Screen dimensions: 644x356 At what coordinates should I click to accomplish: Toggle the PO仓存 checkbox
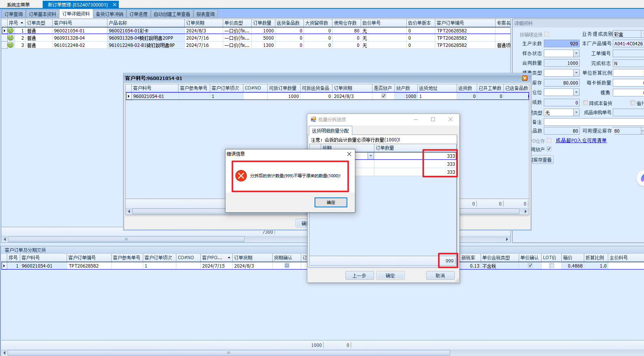click(x=549, y=141)
